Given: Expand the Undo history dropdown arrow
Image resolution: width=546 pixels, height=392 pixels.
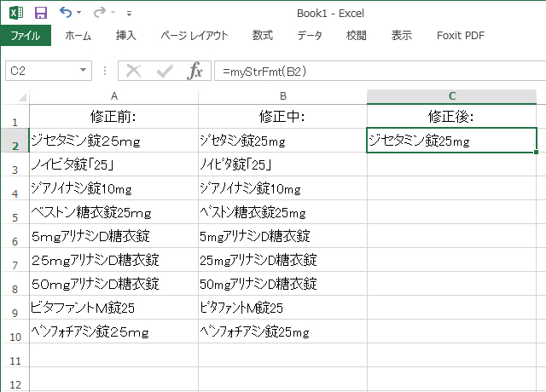Looking at the screenshot, I should tap(80, 14).
